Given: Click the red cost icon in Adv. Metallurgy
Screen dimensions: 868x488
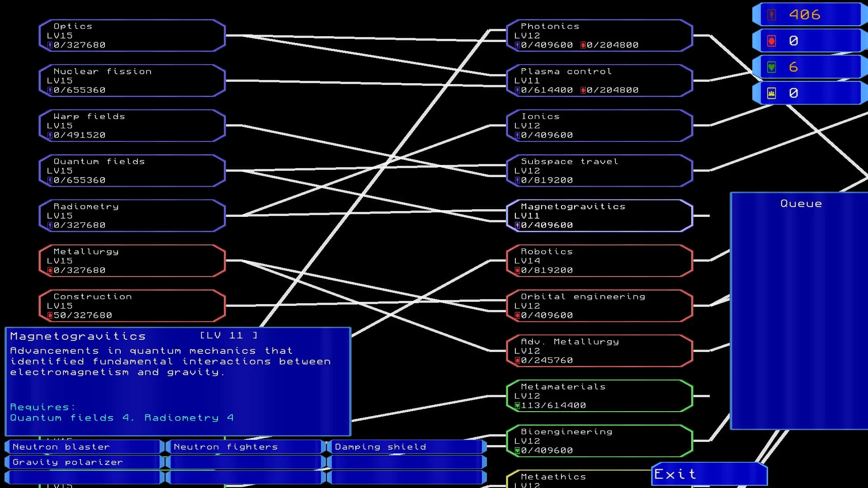Looking at the screenshot, I should (x=517, y=361).
